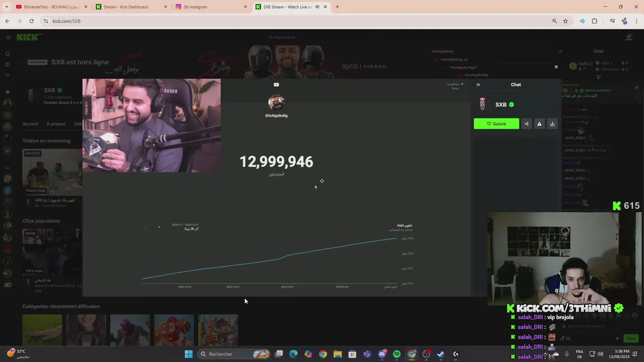Expand the tab search dropdown arrow
644x362 pixels.
(x=6, y=7)
